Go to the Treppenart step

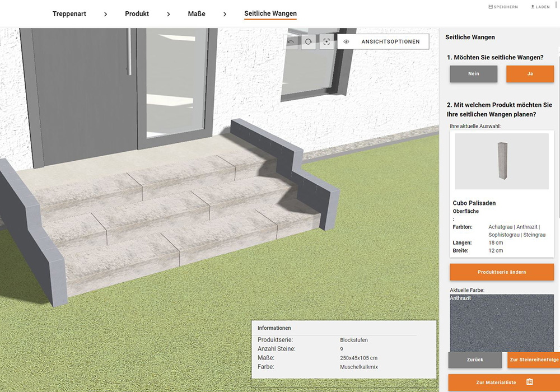pos(69,13)
